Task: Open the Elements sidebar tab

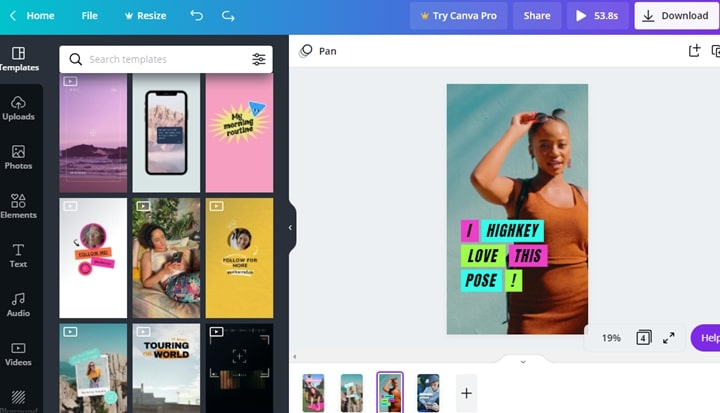Action: pyautogui.click(x=18, y=207)
